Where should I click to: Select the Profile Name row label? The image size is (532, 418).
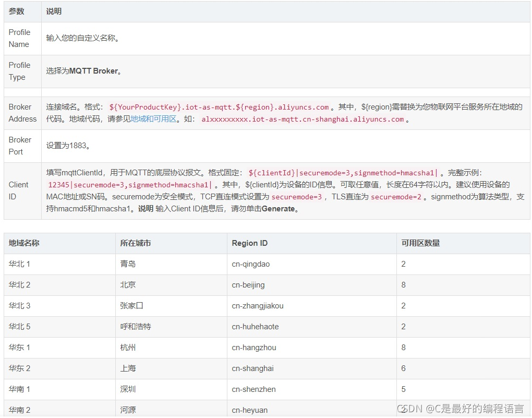tap(19, 39)
